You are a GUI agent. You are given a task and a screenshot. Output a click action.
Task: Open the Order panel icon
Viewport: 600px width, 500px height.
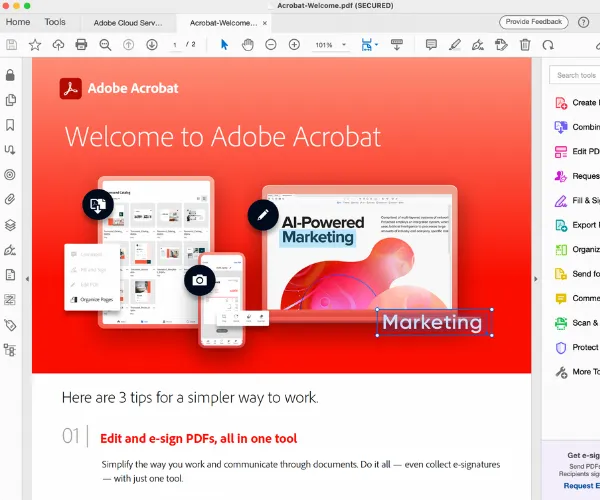coord(10,300)
